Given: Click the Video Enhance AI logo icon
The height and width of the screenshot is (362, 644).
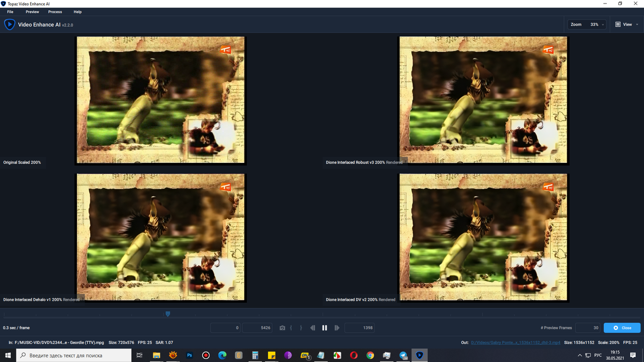Looking at the screenshot, I should click(x=10, y=24).
